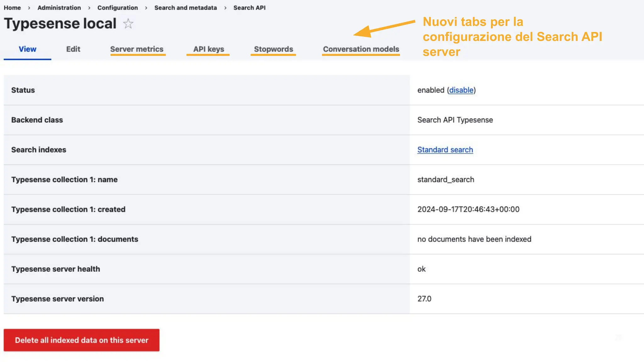Click 'Typesense server version' label

click(58, 299)
